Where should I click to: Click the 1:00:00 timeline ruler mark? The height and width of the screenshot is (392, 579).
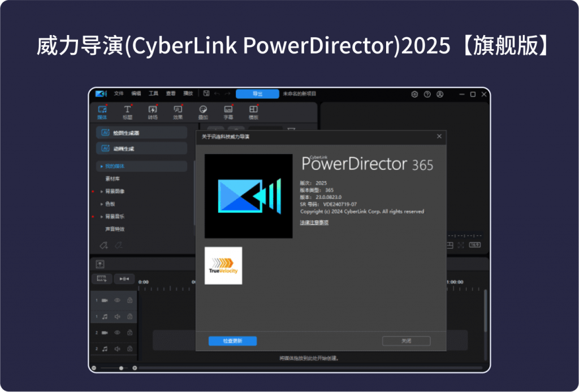(455, 282)
